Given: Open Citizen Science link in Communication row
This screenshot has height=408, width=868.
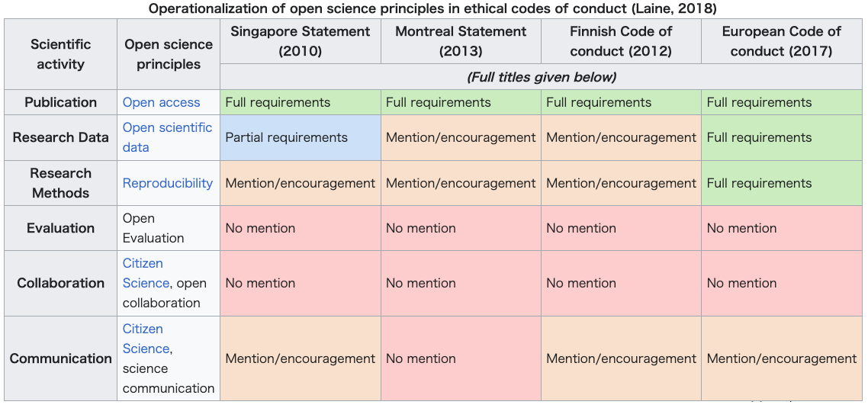Looking at the screenshot, I should click(x=146, y=339).
